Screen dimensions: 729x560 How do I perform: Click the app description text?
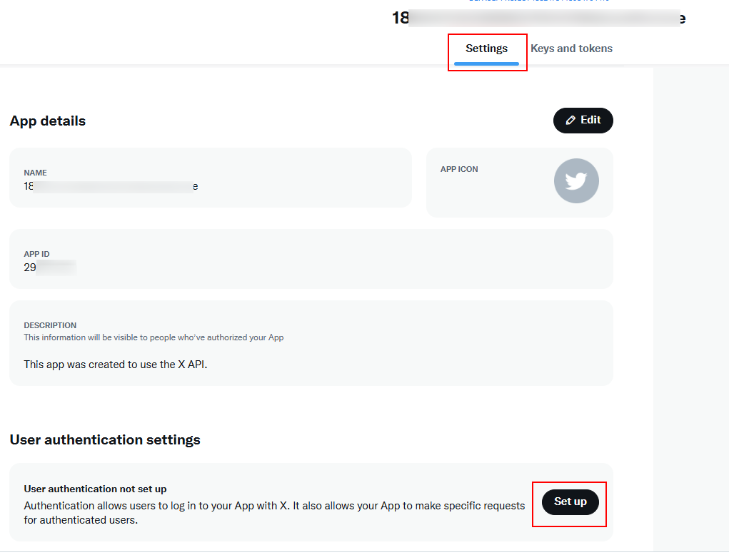tap(116, 364)
